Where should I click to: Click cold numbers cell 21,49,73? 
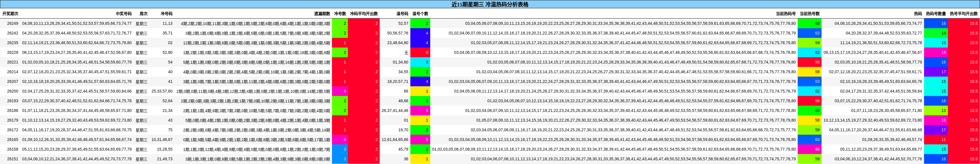(x=165, y=159)
